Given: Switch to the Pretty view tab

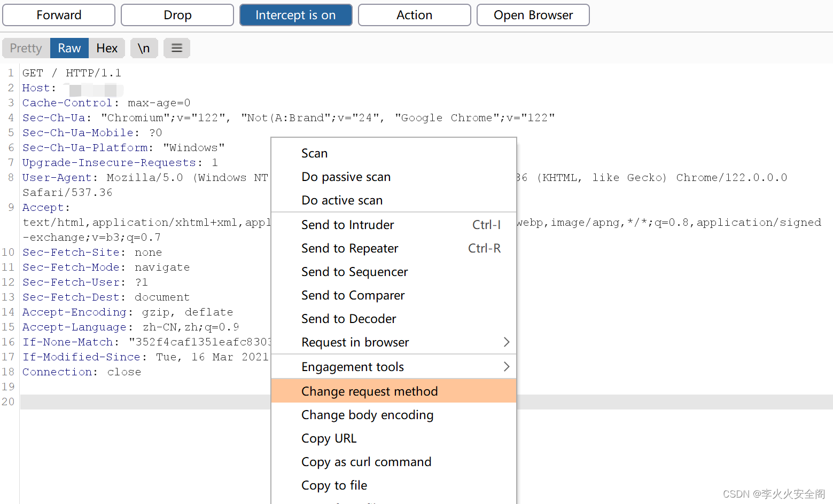Looking at the screenshot, I should 26,48.
